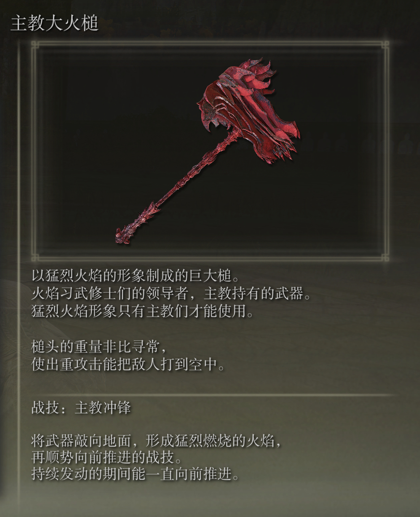The width and height of the screenshot is (420, 517).
Task: Click the red flame-shaped hammer head
Action: click(247, 112)
